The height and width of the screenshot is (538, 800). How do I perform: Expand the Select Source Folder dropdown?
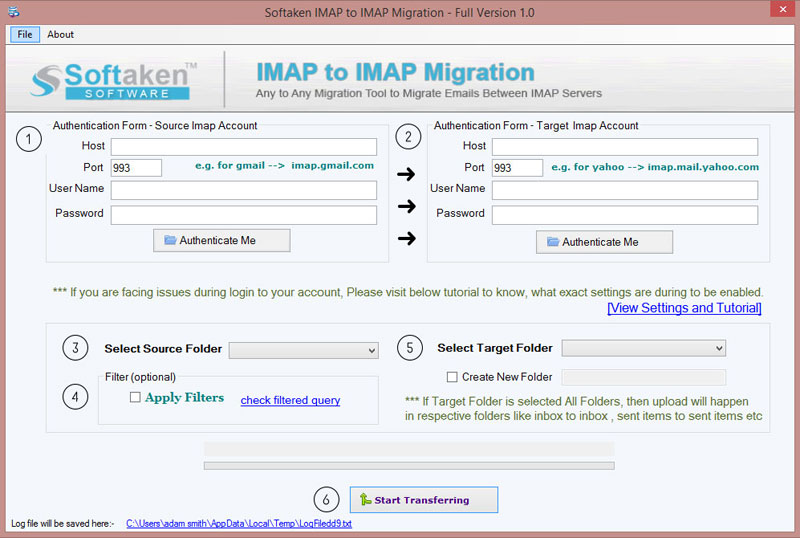304,350
